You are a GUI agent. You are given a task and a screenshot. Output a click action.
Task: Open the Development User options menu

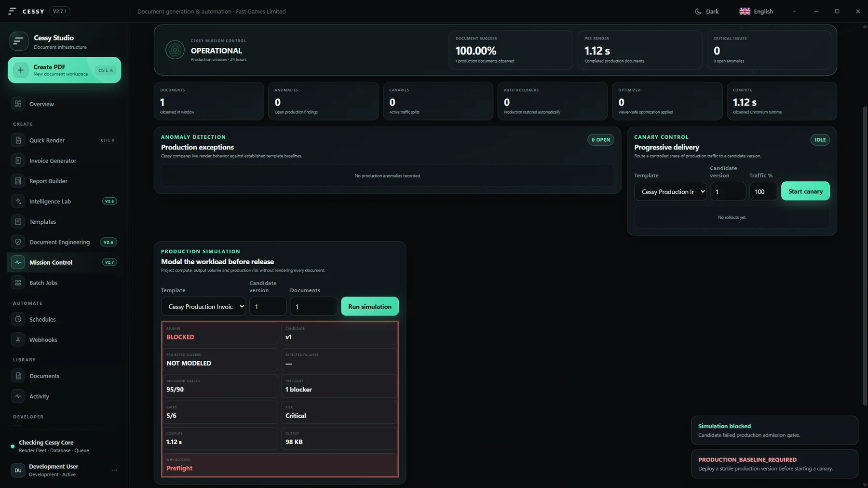114,470
